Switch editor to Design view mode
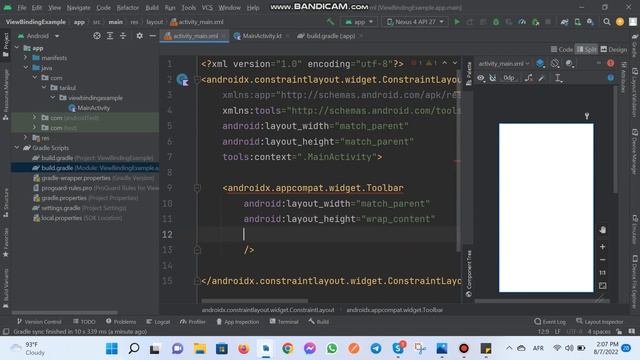 [x=613, y=49]
